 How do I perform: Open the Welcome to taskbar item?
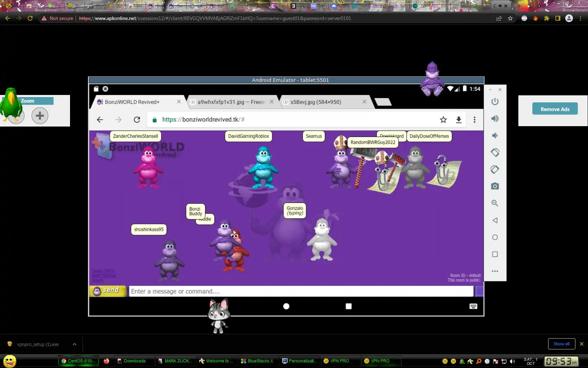(x=217, y=361)
